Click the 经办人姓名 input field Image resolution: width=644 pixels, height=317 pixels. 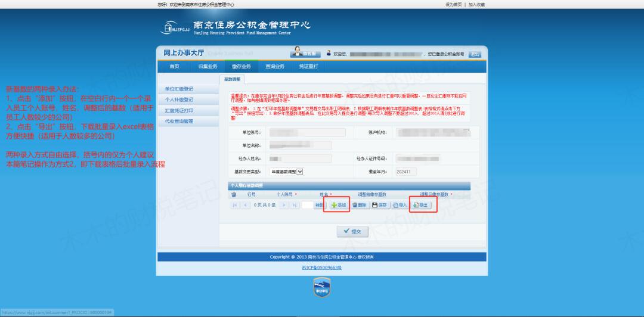pyautogui.click(x=300, y=158)
